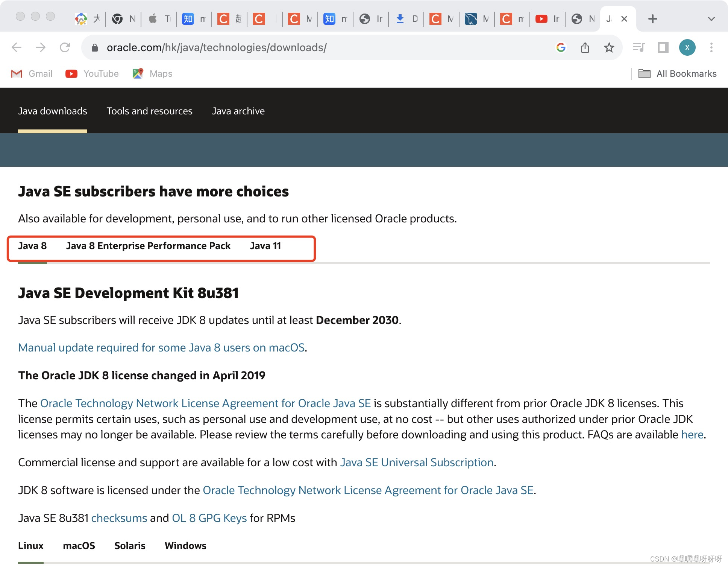
Task: Select Java downloads nav item
Action: [53, 111]
